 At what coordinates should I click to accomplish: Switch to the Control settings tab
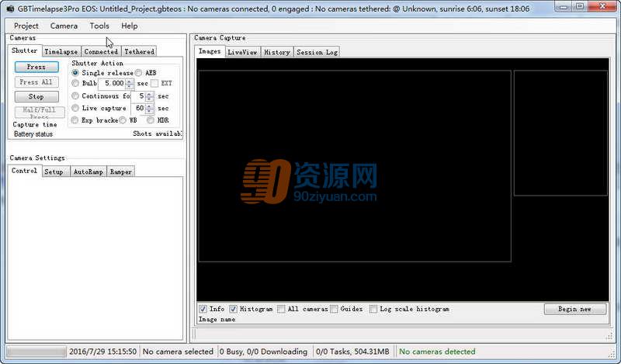(25, 171)
